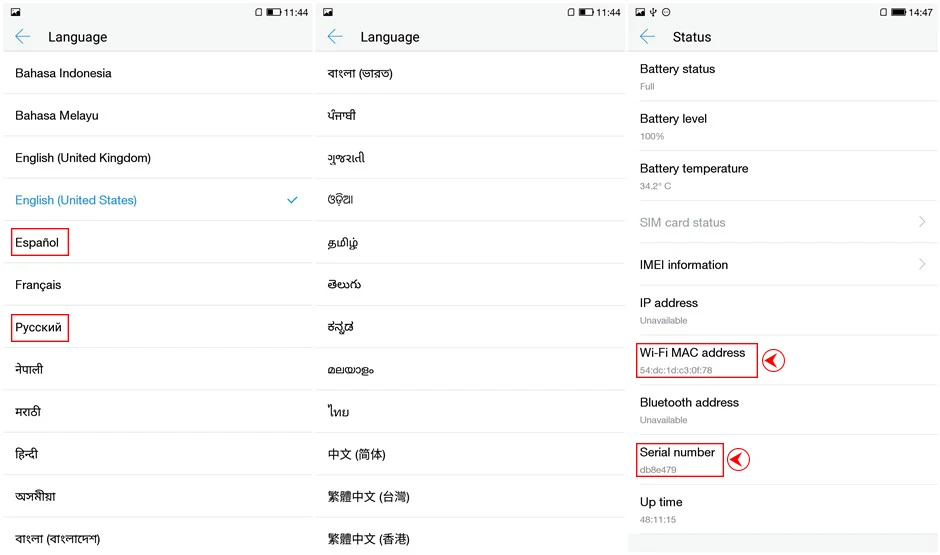Viewport: 940px width, 555px height.
Task: Select 繁體中文 (台灣) language
Action: (x=471, y=496)
